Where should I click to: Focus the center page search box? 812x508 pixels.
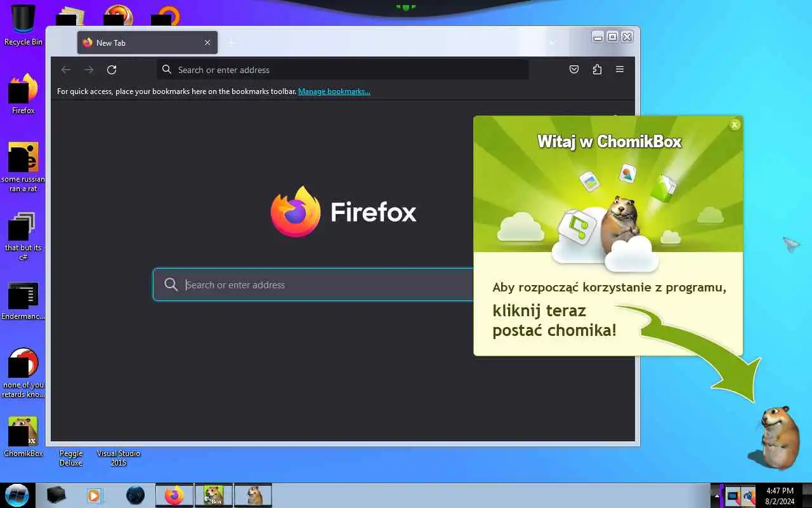point(314,284)
